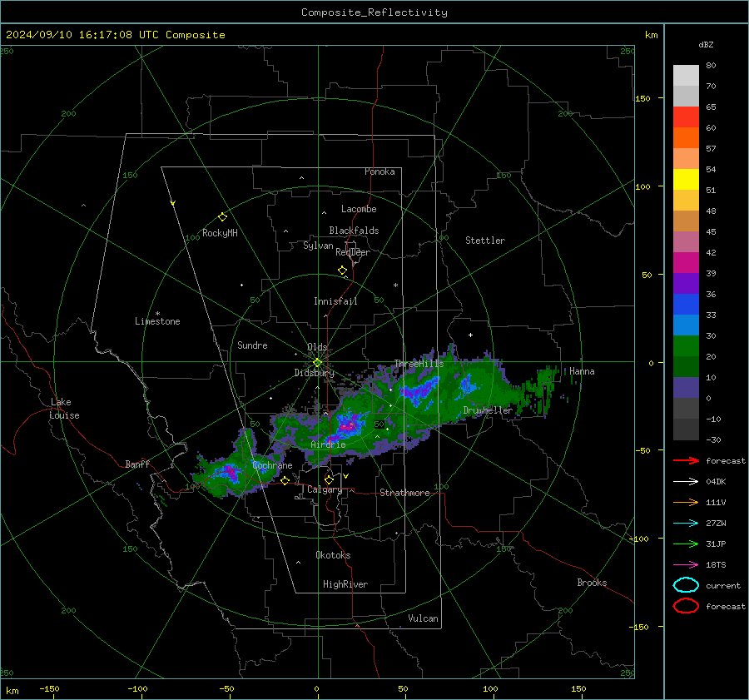749x700 pixels.
Task: Click the Composite_Reflectivity title
Action: point(374,12)
